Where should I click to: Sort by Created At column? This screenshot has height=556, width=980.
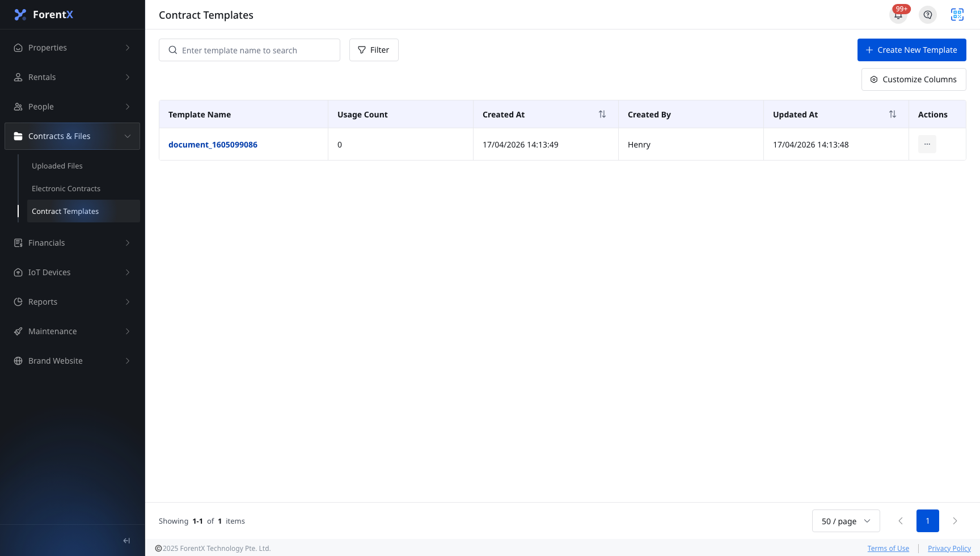[602, 114]
